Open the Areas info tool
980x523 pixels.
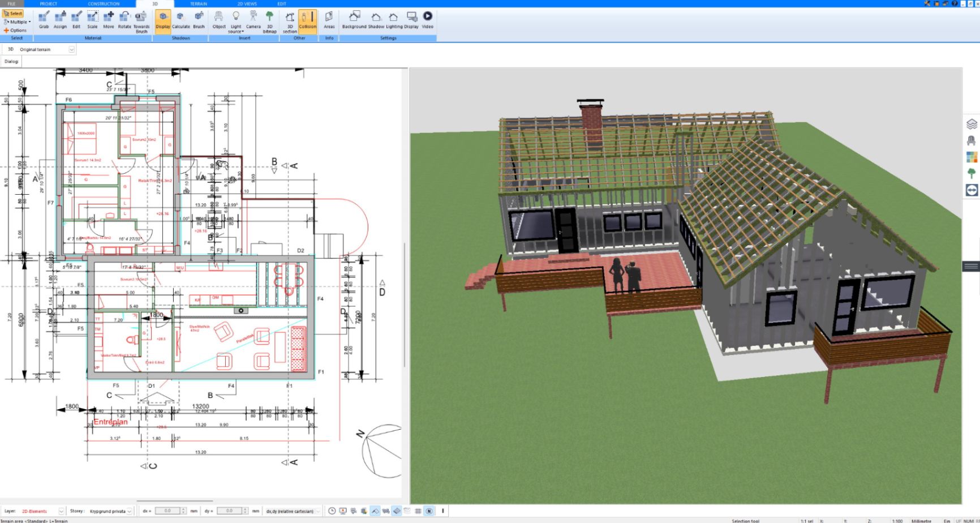(329, 20)
